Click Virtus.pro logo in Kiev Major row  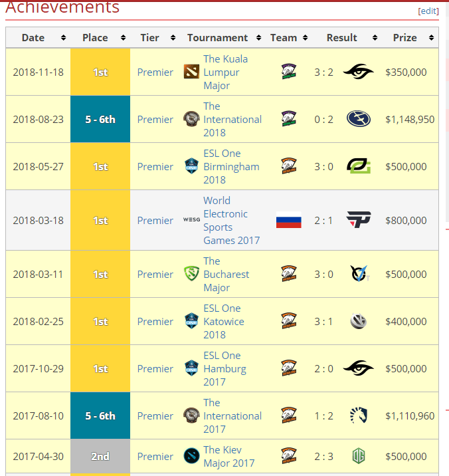(288, 455)
